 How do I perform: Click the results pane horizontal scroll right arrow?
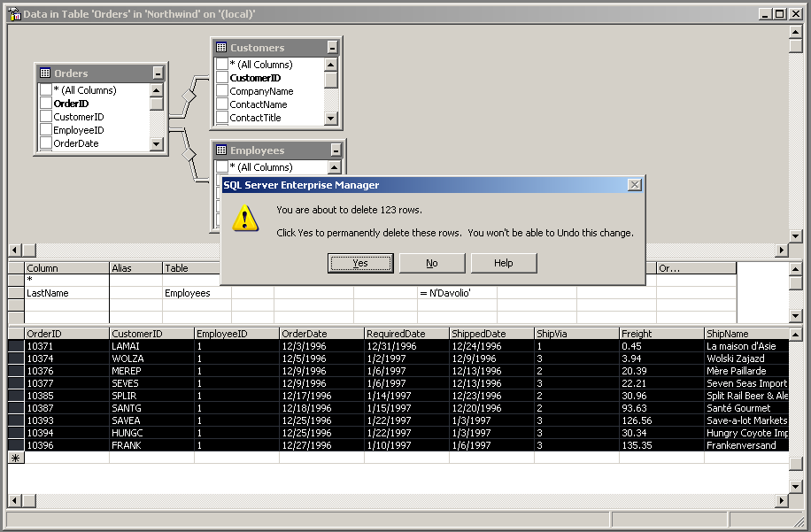[x=782, y=500]
